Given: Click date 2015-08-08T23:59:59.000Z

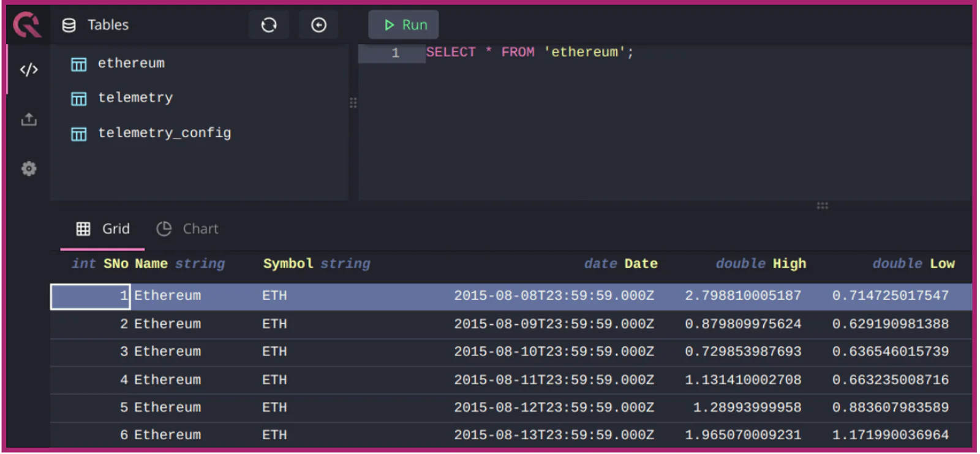Looking at the screenshot, I should [554, 296].
